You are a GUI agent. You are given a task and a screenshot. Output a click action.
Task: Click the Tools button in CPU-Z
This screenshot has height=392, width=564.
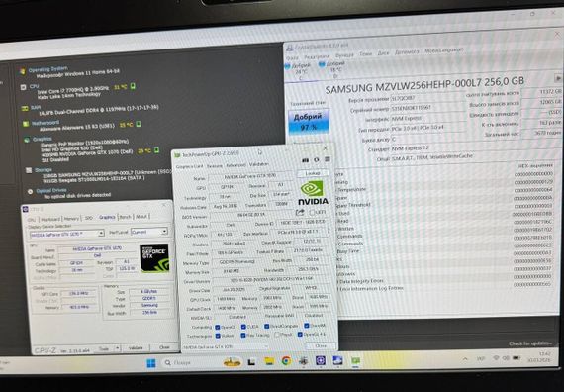104,349
